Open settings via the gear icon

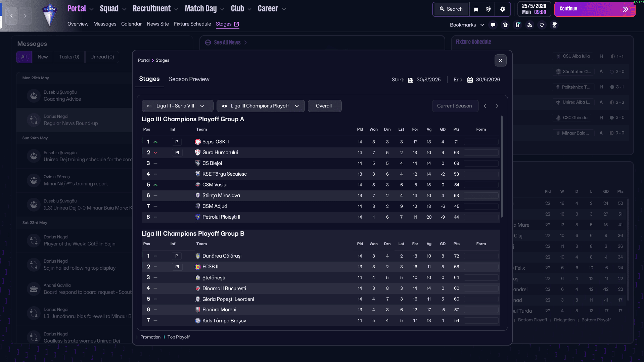502,9
